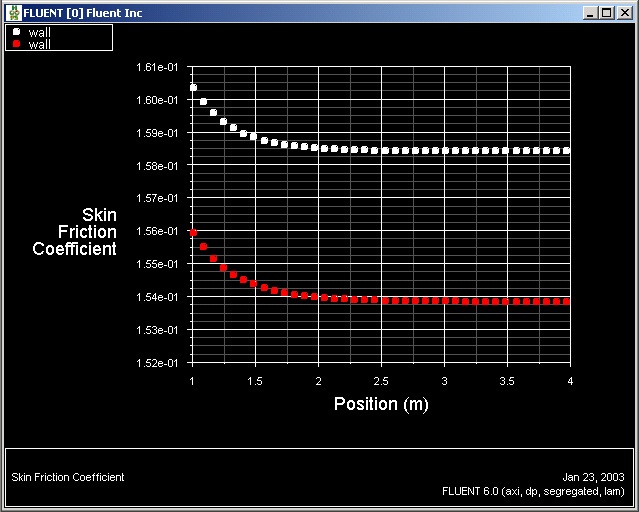Click the y-axis label 1.57e-01
This screenshot has height=512, width=639.
[x=157, y=198]
